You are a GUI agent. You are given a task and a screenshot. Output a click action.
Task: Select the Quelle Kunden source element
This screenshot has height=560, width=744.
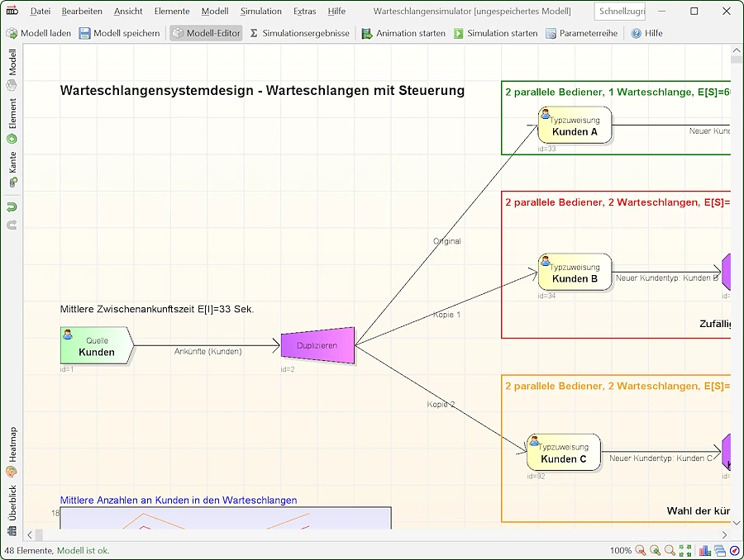click(x=97, y=346)
